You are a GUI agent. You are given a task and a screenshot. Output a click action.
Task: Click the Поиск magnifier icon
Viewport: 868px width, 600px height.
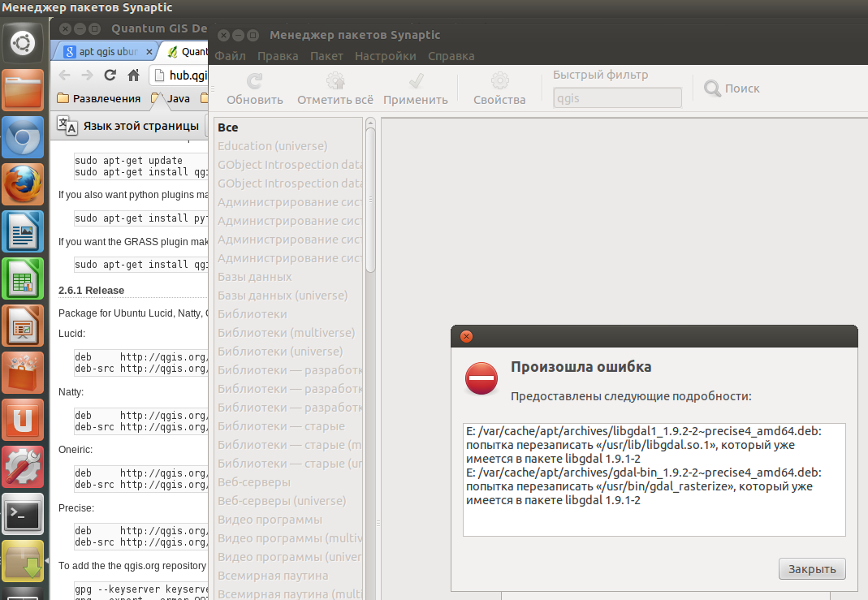click(x=712, y=88)
